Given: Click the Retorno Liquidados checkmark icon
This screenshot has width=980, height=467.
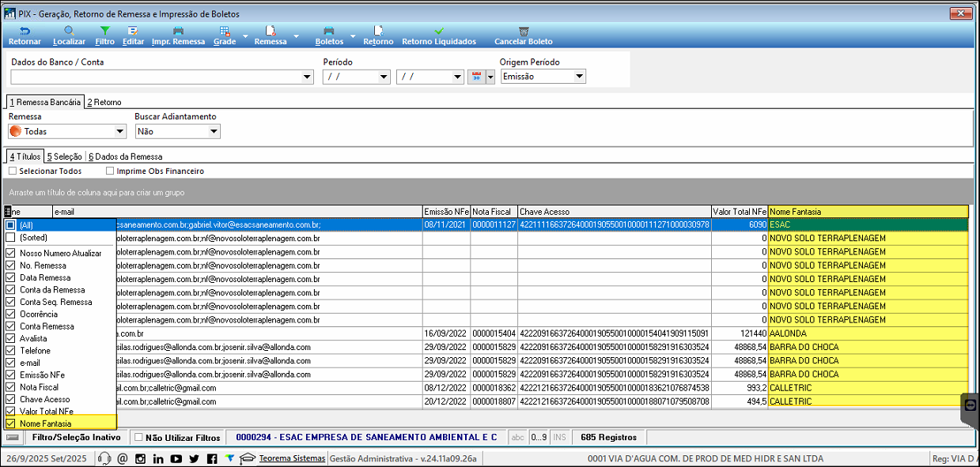Looking at the screenshot, I should 439,31.
